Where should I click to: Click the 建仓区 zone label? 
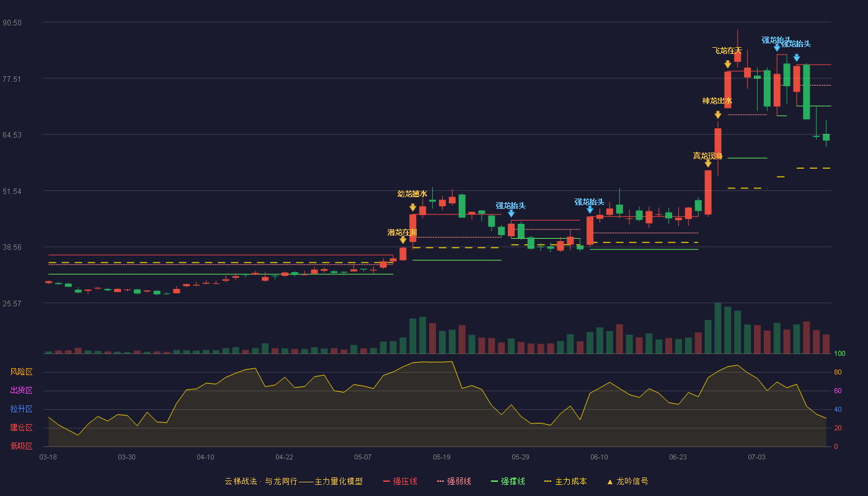22,428
